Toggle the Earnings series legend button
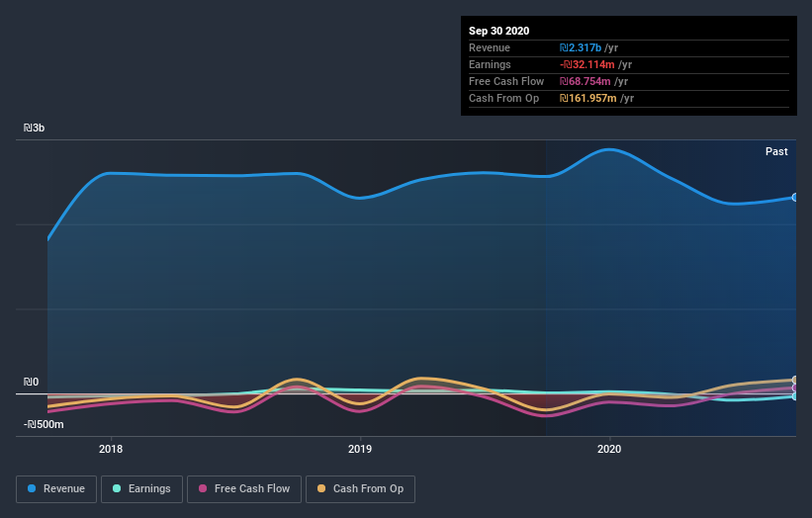This screenshot has height=518, width=812. click(141, 489)
